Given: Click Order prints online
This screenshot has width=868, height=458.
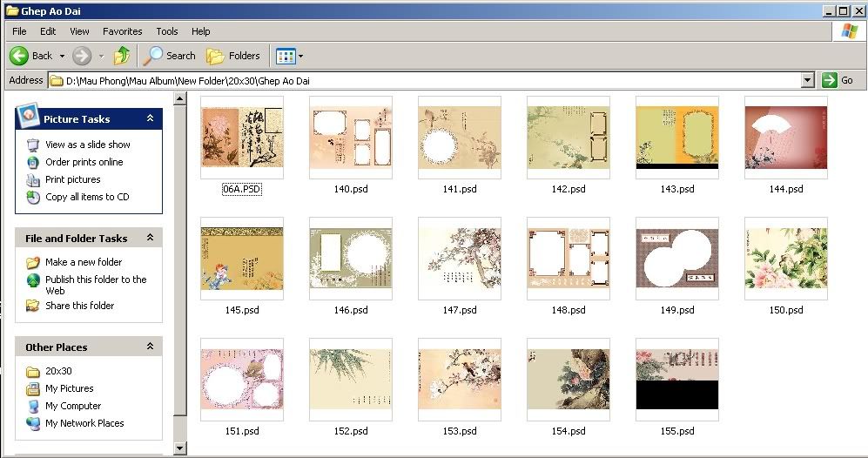Looking at the screenshot, I should (x=84, y=162).
